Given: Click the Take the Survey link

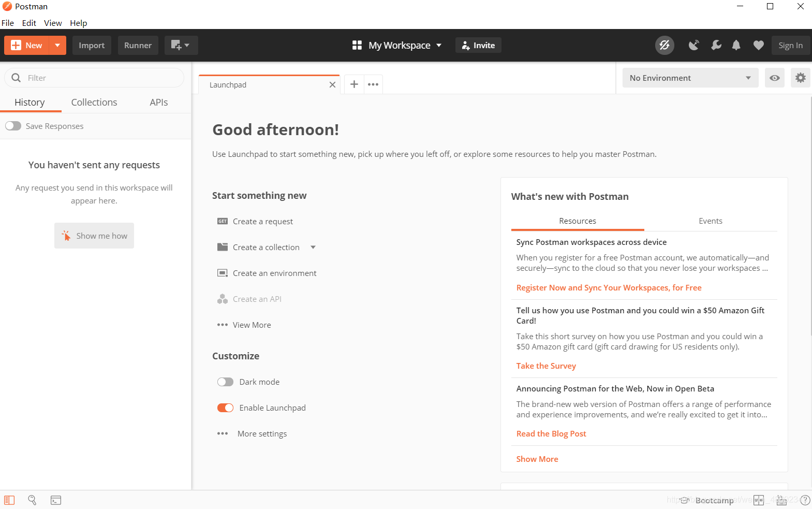Looking at the screenshot, I should pyautogui.click(x=546, y=366).
